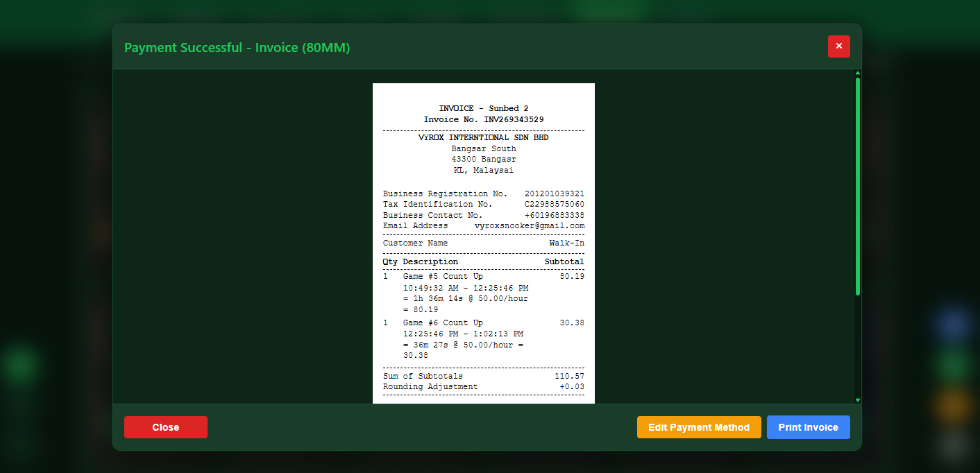Click the Print Invoice button
This screenshot has width=980, height=473.
pos(808,427)
